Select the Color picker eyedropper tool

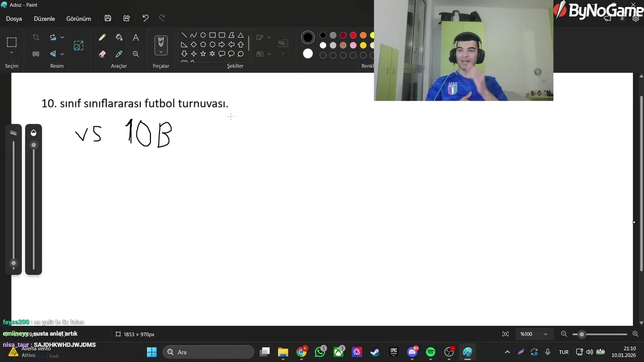(119, 54)
